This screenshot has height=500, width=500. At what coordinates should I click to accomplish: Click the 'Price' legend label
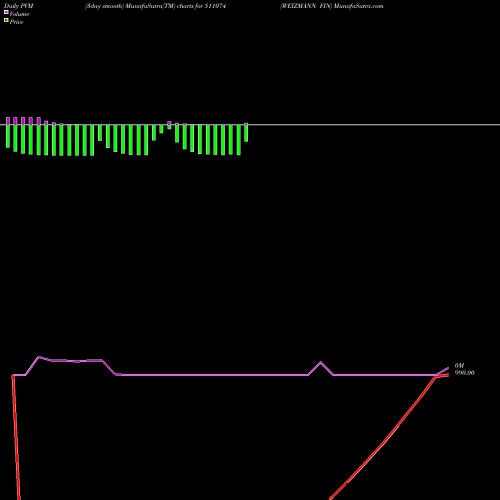[x=16, y=22]
